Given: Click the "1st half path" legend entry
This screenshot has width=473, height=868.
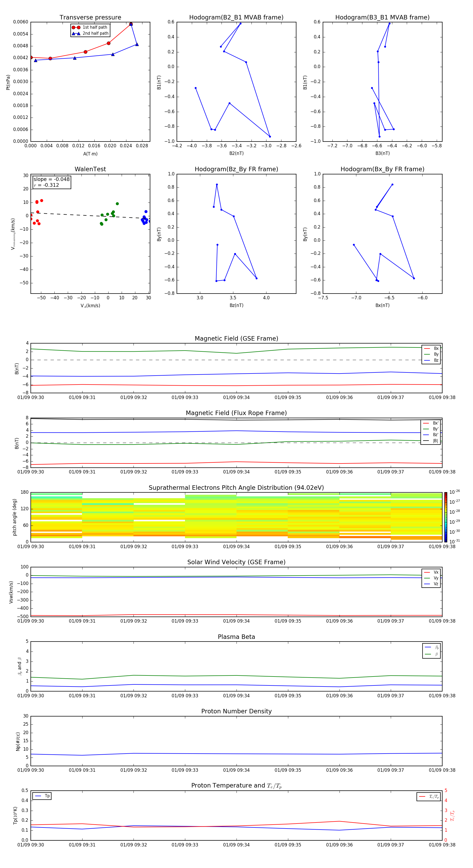Looking at the screenshot, I should [90, 27].
